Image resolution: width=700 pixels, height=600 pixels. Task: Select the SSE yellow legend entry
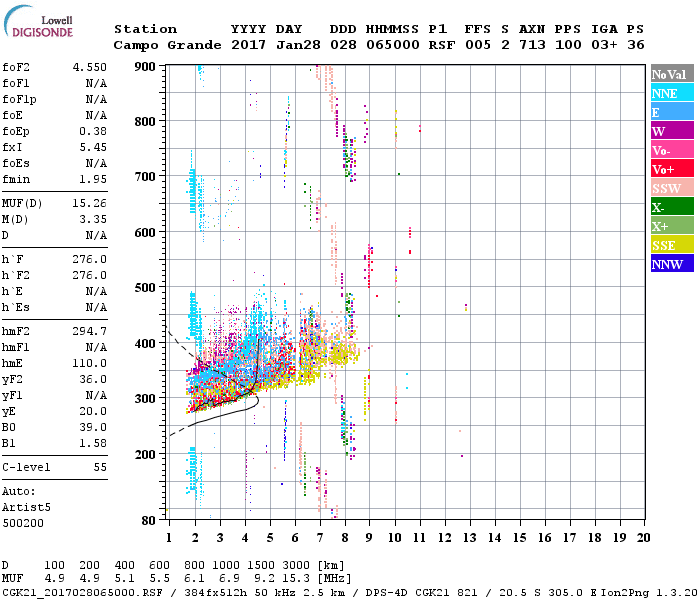670,245
